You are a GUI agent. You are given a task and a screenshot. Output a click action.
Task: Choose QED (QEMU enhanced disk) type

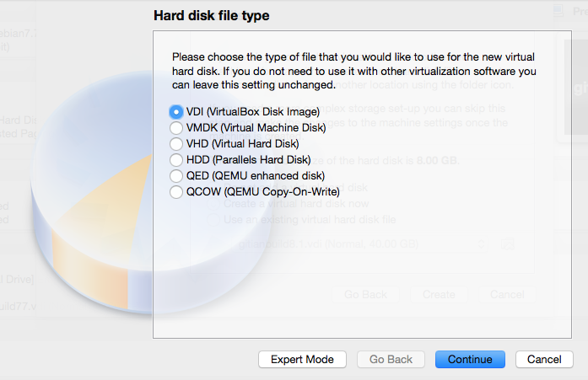coord(175,176)
